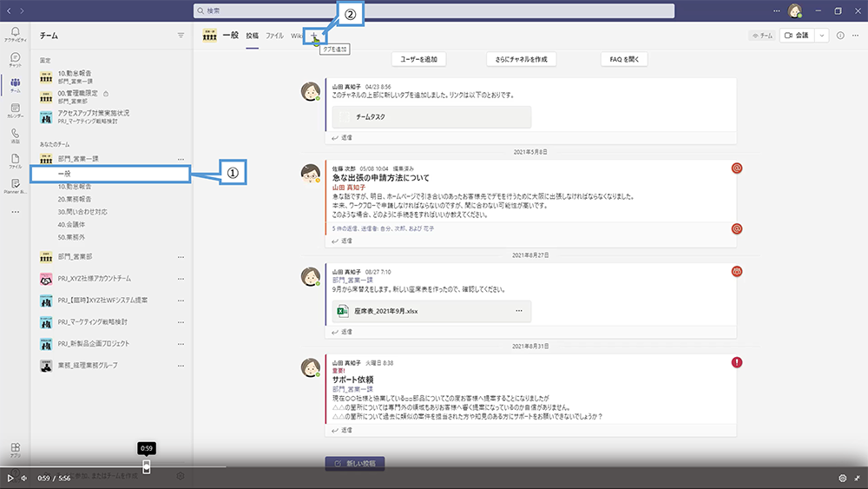
Task: Click the 新しい投稿 button
Action: (x=355, y=464)
